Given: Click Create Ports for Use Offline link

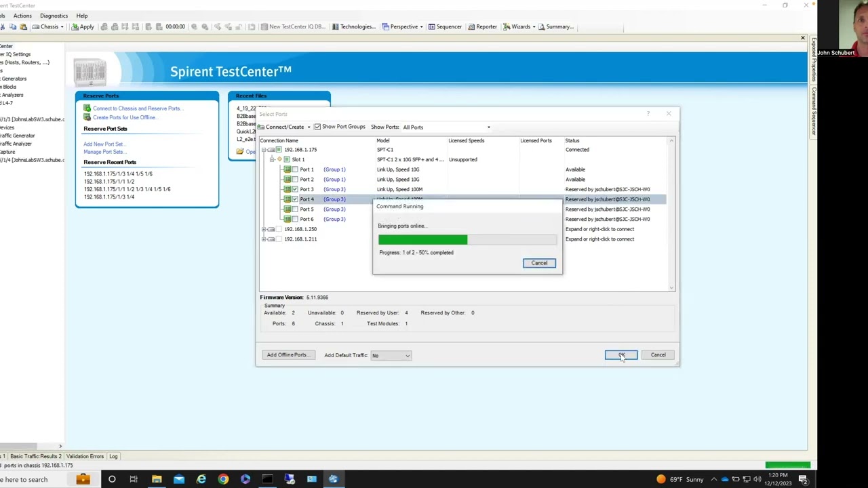Looking at the screenshot, I should click(x=125, y=118).
